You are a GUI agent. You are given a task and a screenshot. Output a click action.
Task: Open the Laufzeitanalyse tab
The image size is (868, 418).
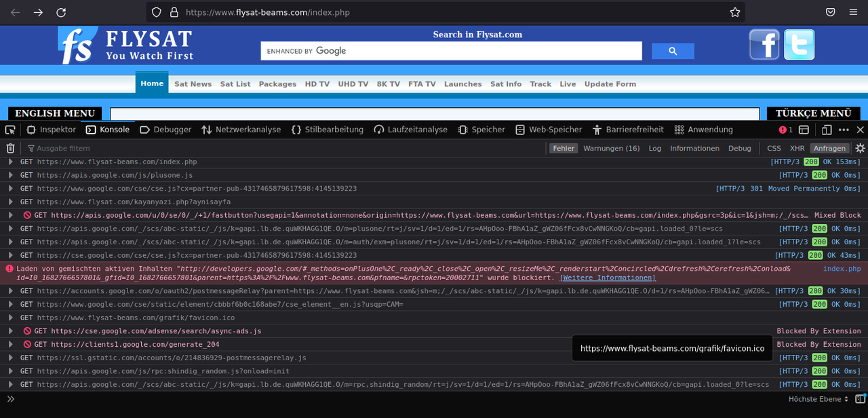point(411,130)
